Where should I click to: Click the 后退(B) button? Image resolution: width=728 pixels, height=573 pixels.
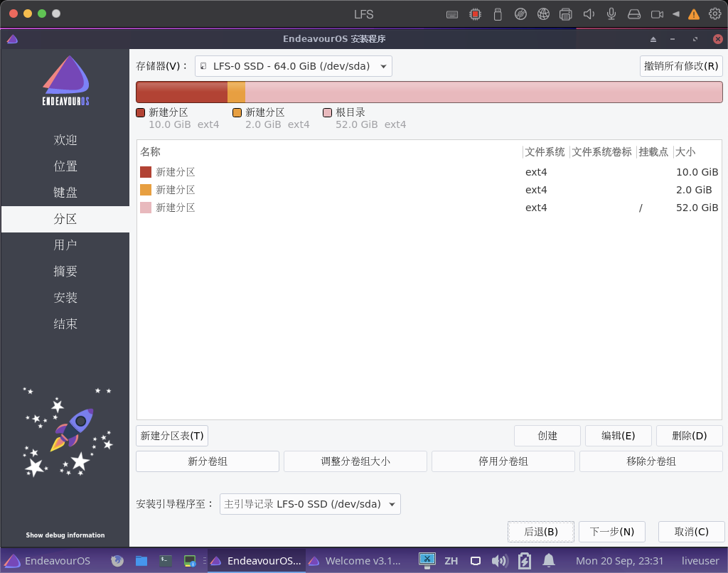tap(541, 532)
